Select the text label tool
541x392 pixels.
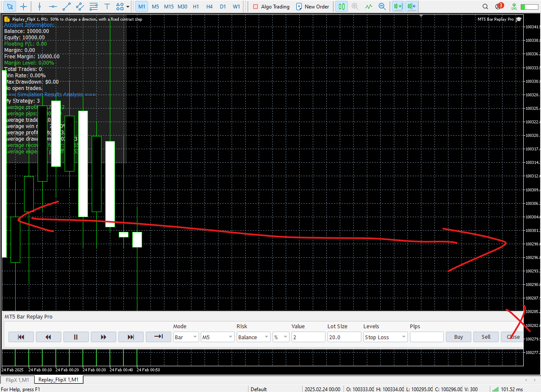[107, 6]
